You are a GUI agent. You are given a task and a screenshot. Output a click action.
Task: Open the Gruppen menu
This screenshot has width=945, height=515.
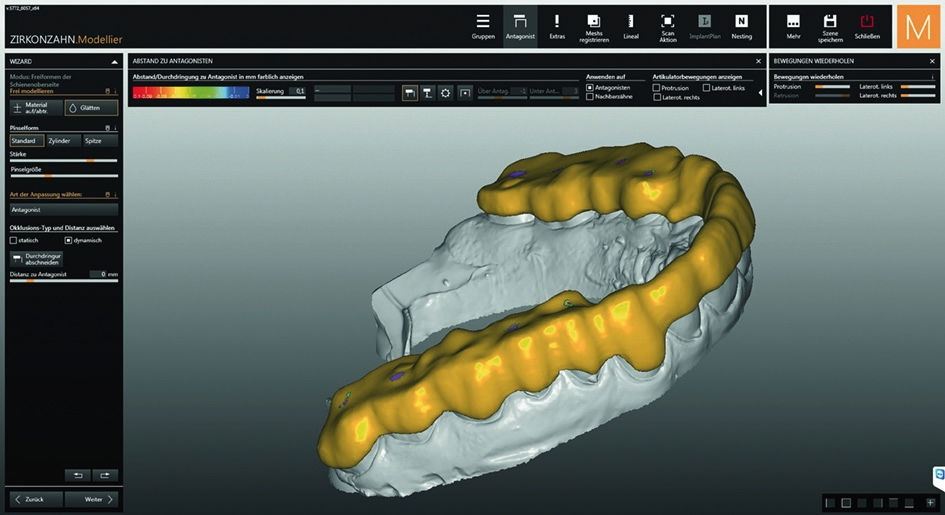[483, 27]
